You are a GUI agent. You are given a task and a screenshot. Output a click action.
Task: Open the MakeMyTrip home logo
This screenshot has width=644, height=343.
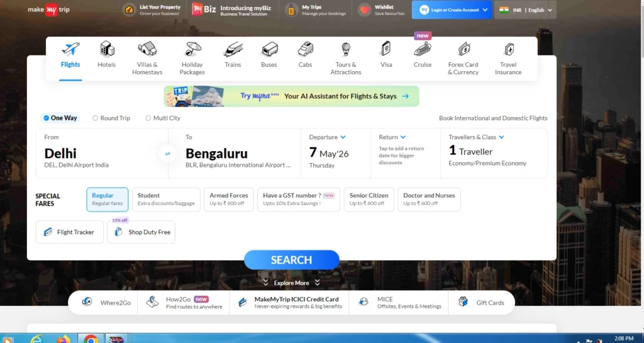pos(48,9)
